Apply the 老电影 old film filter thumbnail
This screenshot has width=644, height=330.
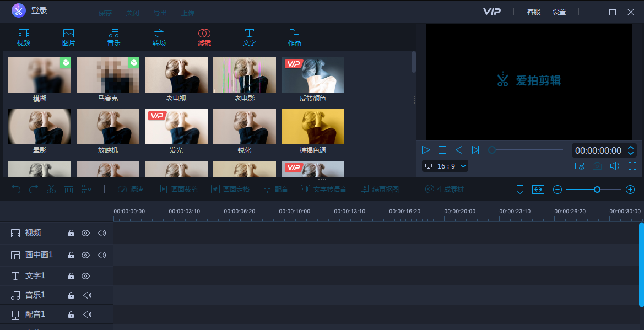pos(244,74)
